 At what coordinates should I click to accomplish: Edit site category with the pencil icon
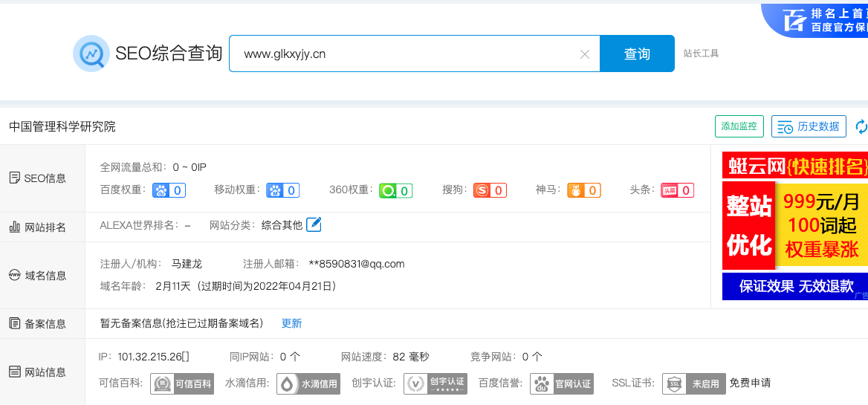point(314,224)
